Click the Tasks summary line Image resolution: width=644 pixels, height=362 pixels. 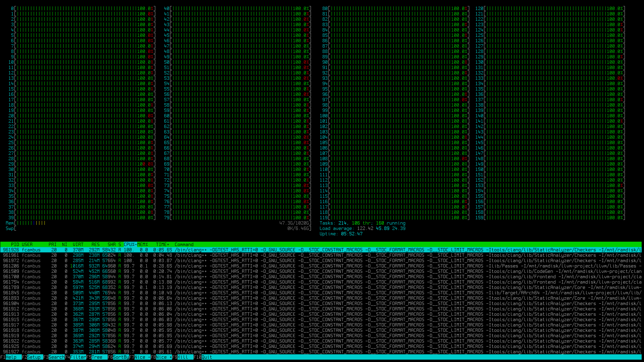click(x=362, y=223)
